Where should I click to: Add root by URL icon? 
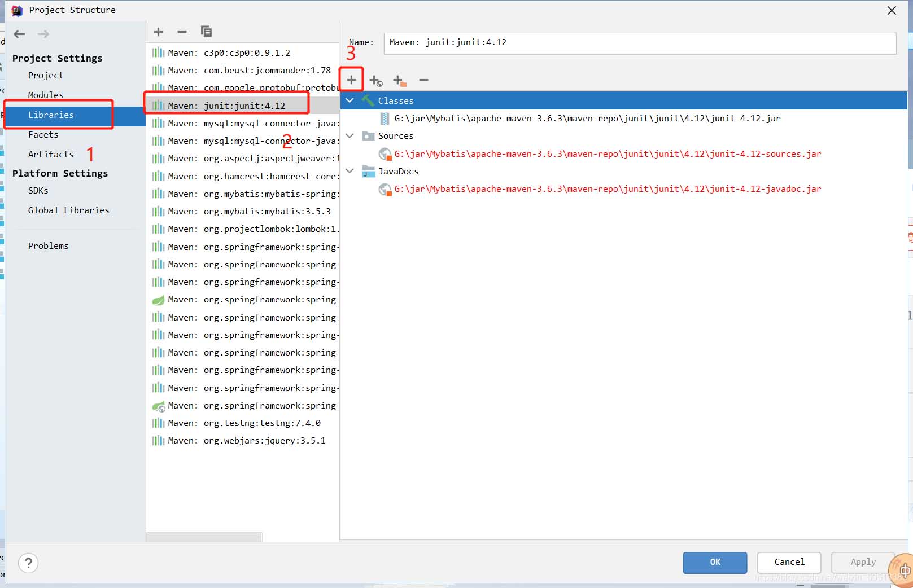(375, 81)
